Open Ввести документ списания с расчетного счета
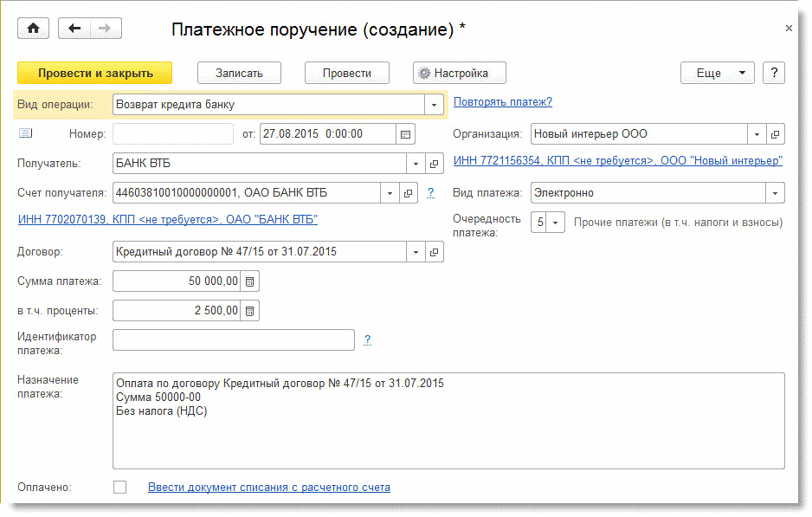 tap(268, 488)
